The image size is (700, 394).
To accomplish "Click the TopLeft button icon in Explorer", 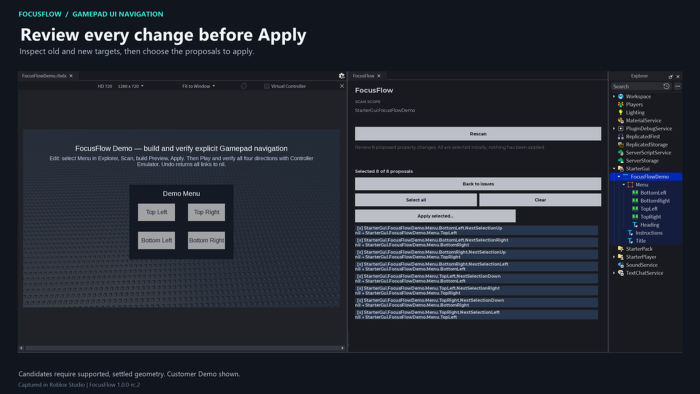I will (x=635, y=209).
